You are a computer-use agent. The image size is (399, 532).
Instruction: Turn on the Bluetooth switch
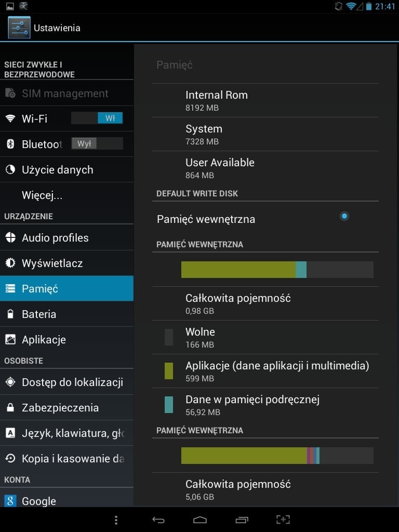tap(97, 143)
